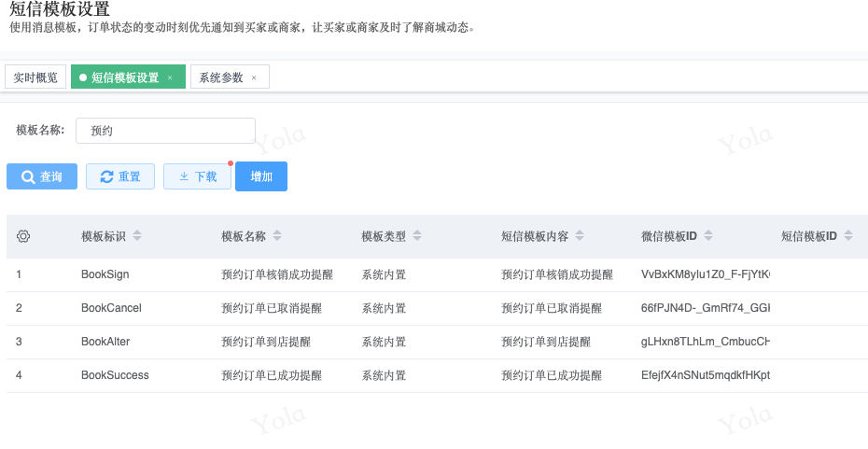
Task: Click WeChat ID starting with 66fPJN4D
Action: 706,308
